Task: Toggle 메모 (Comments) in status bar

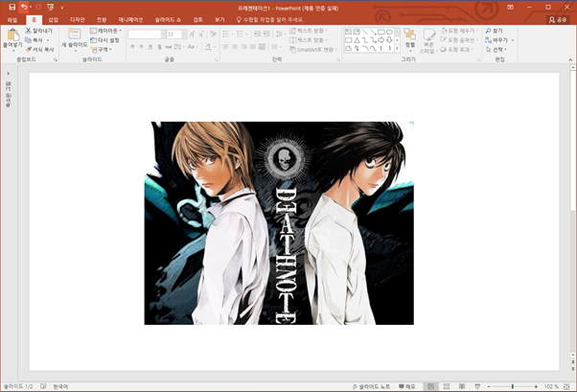Action: point(407,386)
